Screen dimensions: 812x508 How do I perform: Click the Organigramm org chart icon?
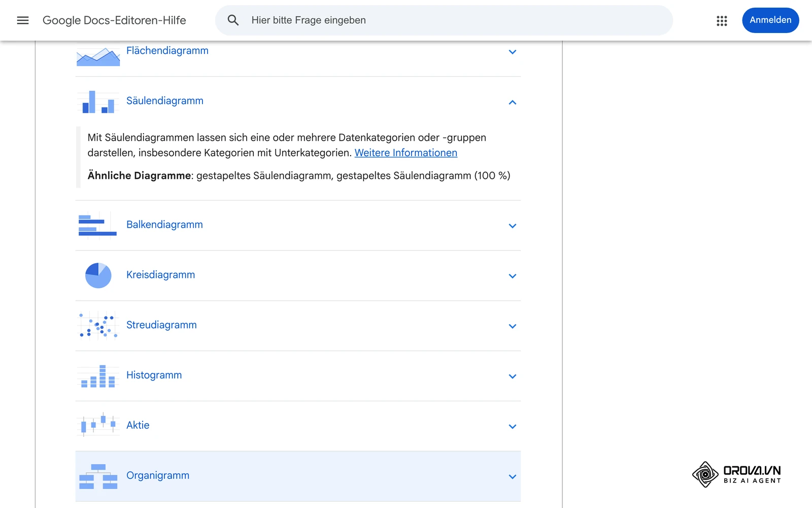98,477
